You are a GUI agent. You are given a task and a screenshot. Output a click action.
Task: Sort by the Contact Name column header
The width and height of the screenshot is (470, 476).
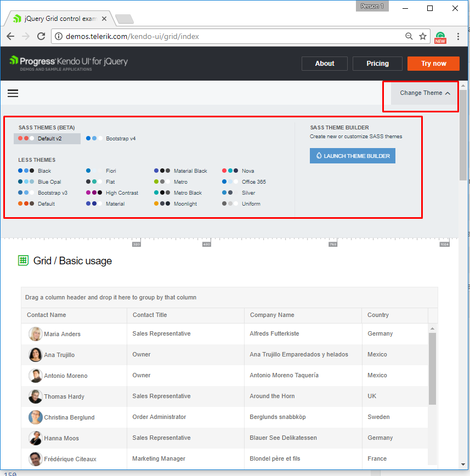(x=74, y=315)
